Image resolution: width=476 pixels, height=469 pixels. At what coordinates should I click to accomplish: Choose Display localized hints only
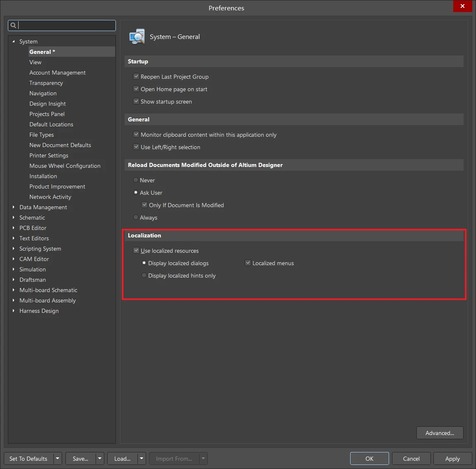click(x=144, y=276)
